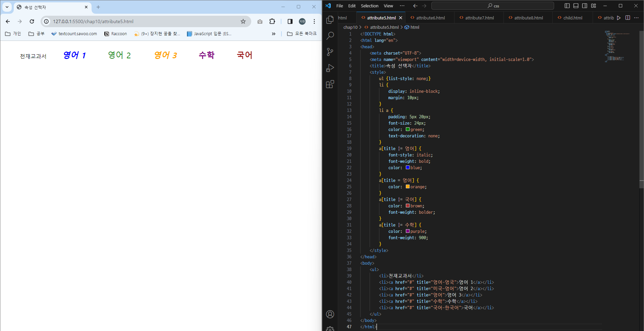Open the Chrome extensions puzzle icon
The height and width of the screenshot is (331, 644).
click(272, 21)
